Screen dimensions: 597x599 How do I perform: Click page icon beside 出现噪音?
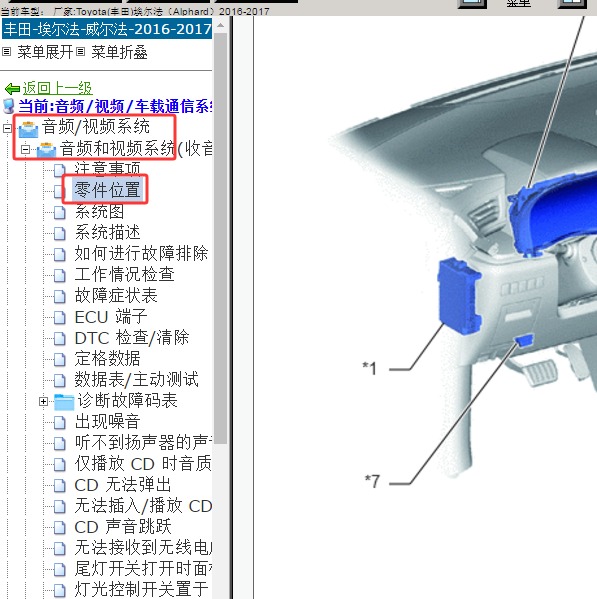click(x=60, y=423)
